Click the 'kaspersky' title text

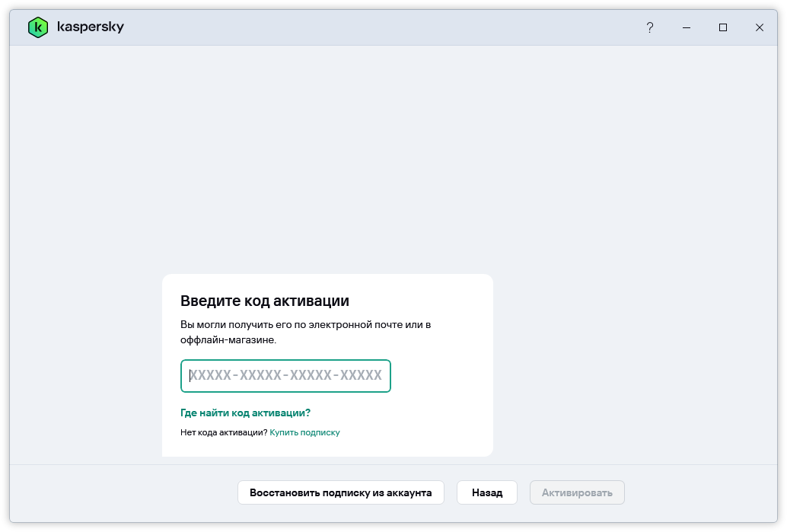91,27
